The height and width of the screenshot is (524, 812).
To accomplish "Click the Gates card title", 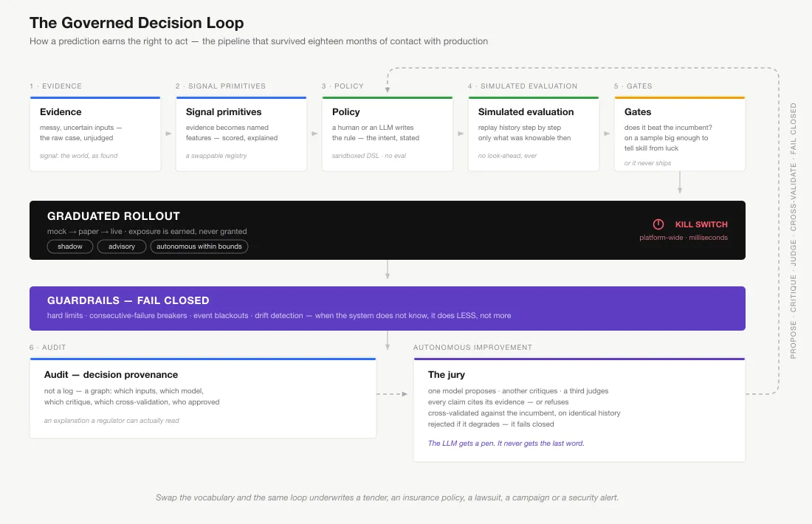I will coord(638,112).
